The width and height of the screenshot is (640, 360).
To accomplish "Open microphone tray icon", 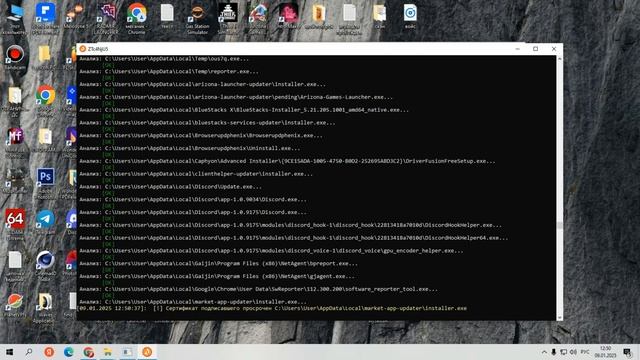I will [553, 352].
